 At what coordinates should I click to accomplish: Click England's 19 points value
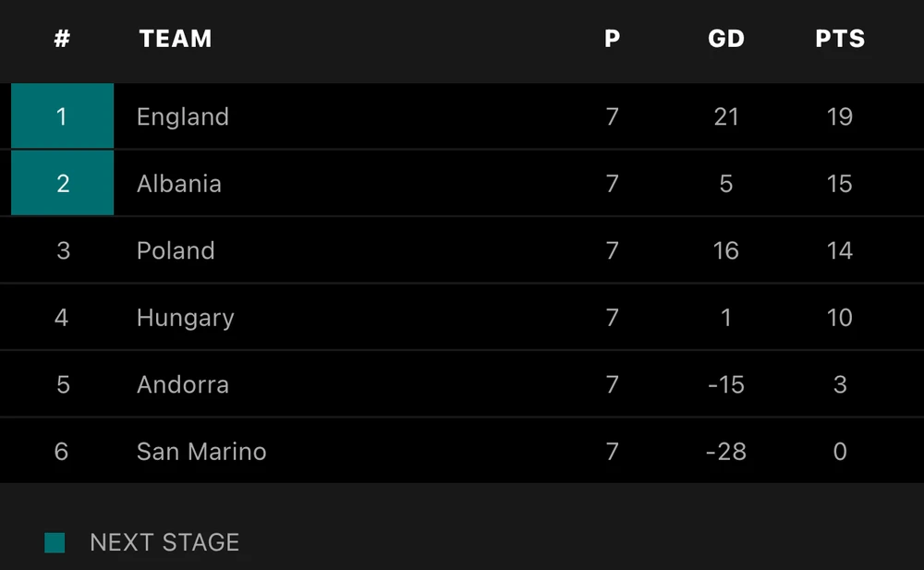[839, 117]
